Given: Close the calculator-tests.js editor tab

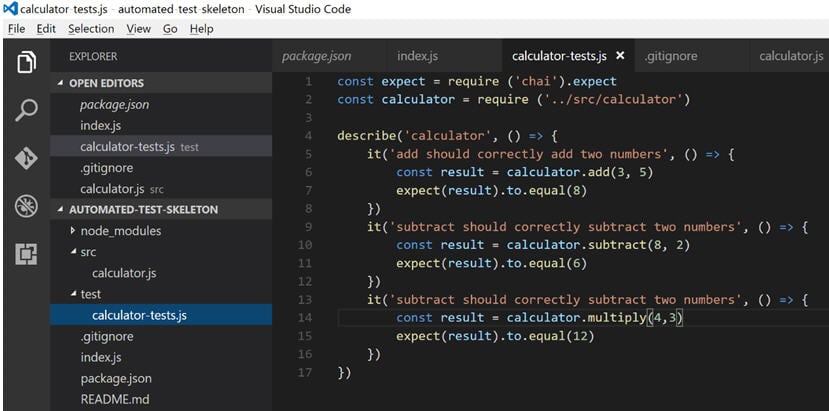Looking at the screenshot, I should [620, 56].
